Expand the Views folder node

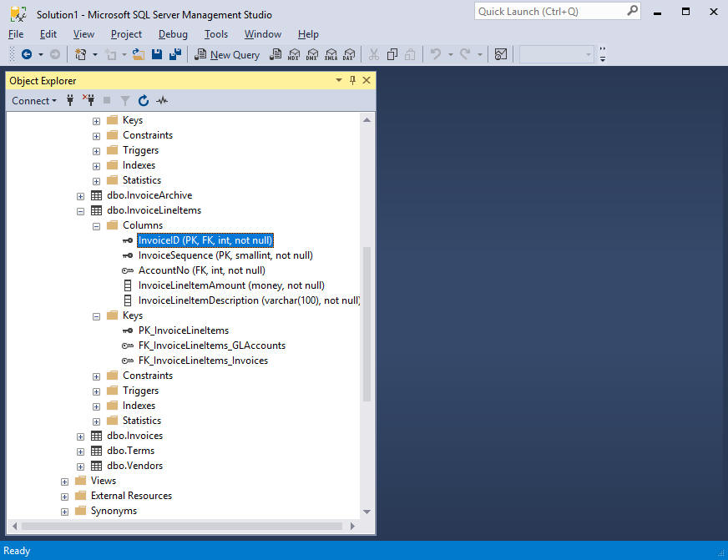tap(65, 481)
